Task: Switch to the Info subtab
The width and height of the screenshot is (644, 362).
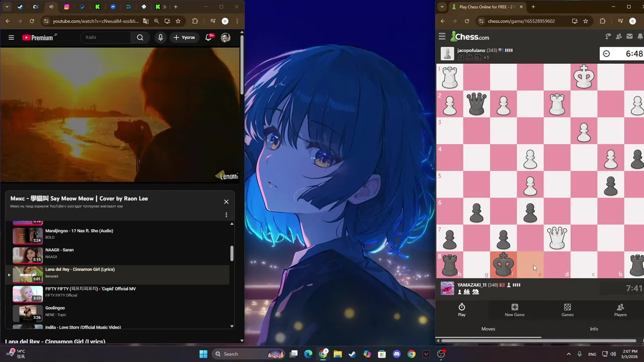Action: pos(594,329)
